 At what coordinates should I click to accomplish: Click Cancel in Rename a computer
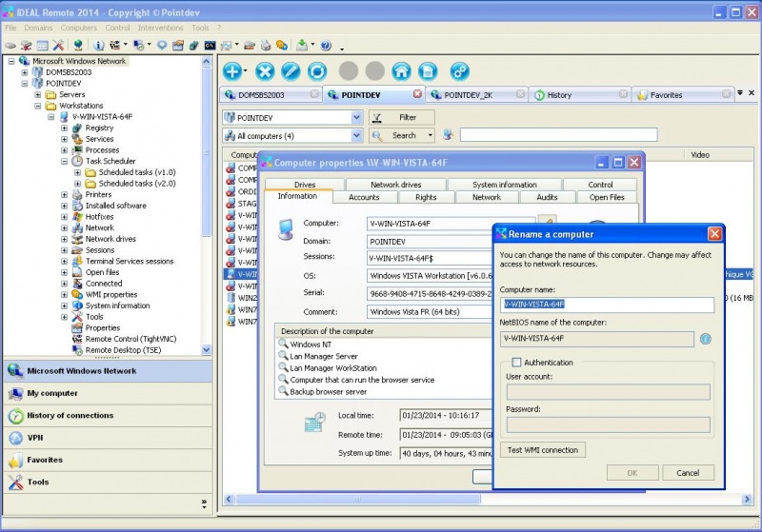[688, 473]
